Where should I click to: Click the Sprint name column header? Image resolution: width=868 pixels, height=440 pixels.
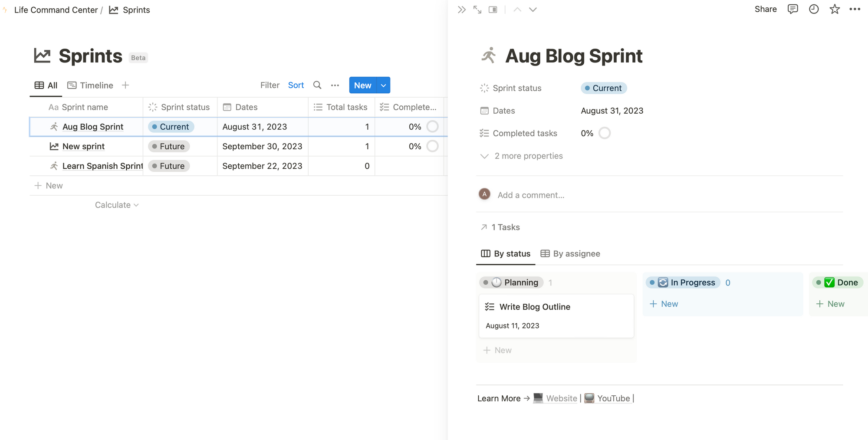point(86,107)
